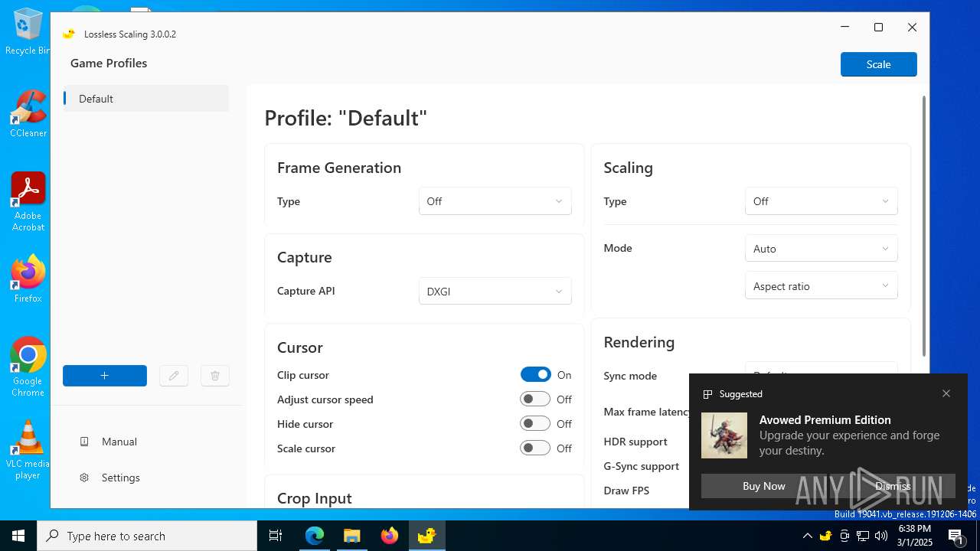Click the volume speaker tray icon

(x=881, y=536)
